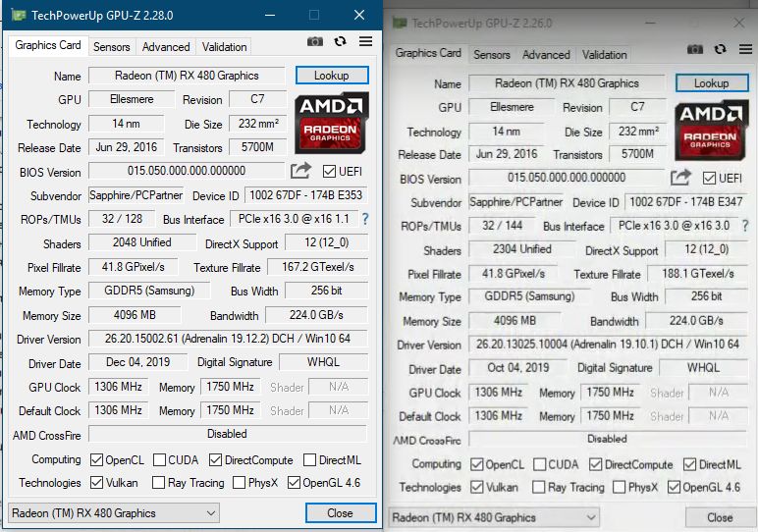
Task: Click the Bus Interface value ending in x16 1.1
Action: [294, 219]
